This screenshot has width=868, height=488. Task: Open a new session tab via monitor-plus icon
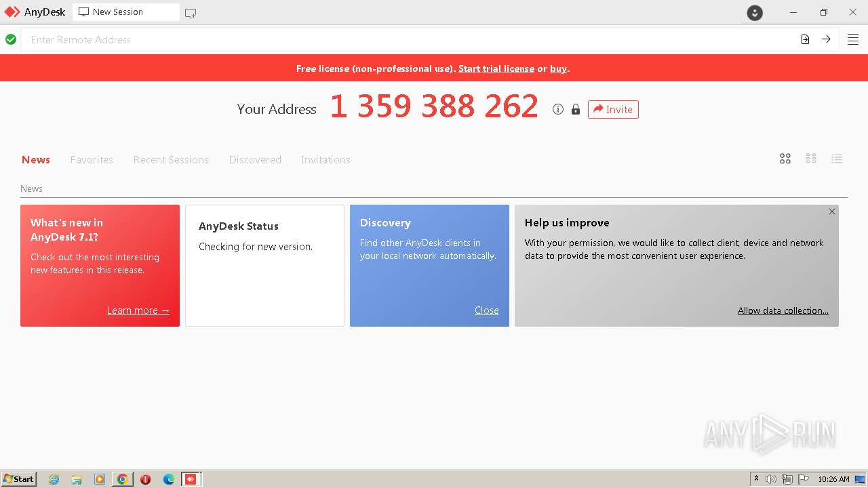pyautogui.click(x=191, y=13)
